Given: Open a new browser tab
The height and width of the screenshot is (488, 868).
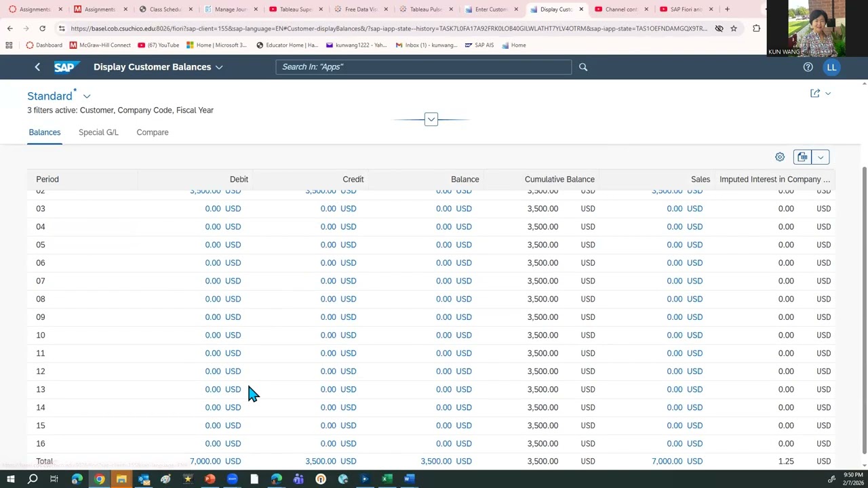Looking at the screenshot, I should click(727, 9).
